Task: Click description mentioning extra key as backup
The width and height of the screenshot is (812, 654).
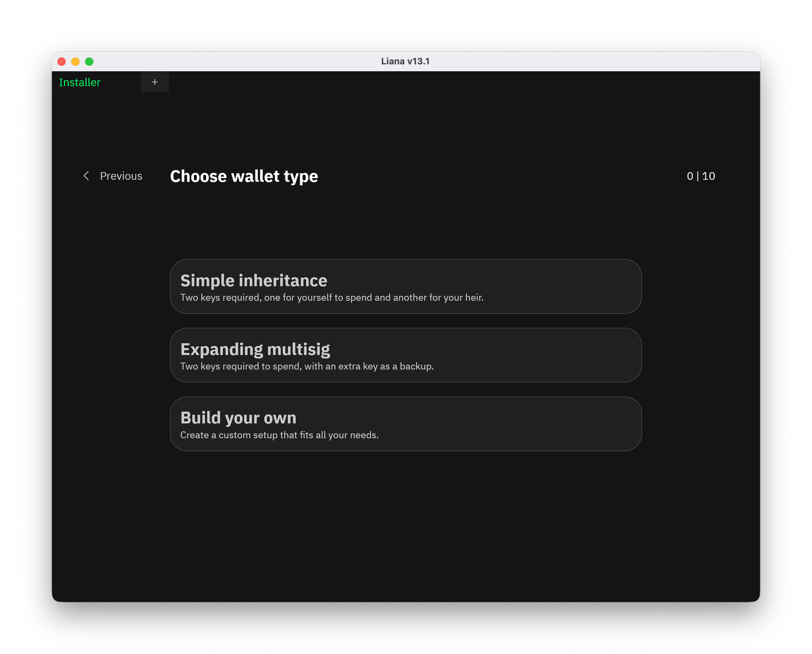Action: (x=307, y=366)
